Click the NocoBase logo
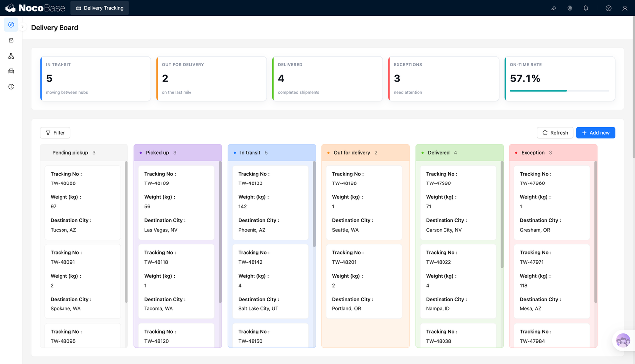635x364 pixels. click(x=35, y=8)
